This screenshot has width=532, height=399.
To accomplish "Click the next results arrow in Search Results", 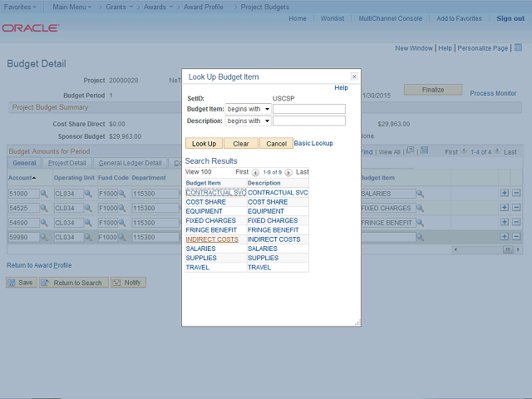I will pos(288,172).
